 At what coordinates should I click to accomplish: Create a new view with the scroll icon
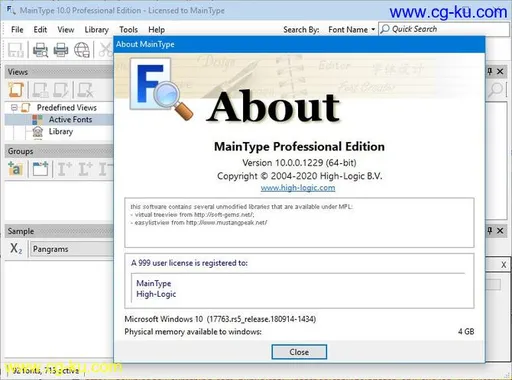click(16, 90)
